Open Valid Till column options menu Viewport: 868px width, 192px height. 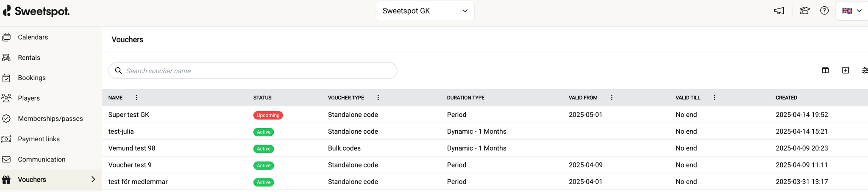click(x=715, y=98)
